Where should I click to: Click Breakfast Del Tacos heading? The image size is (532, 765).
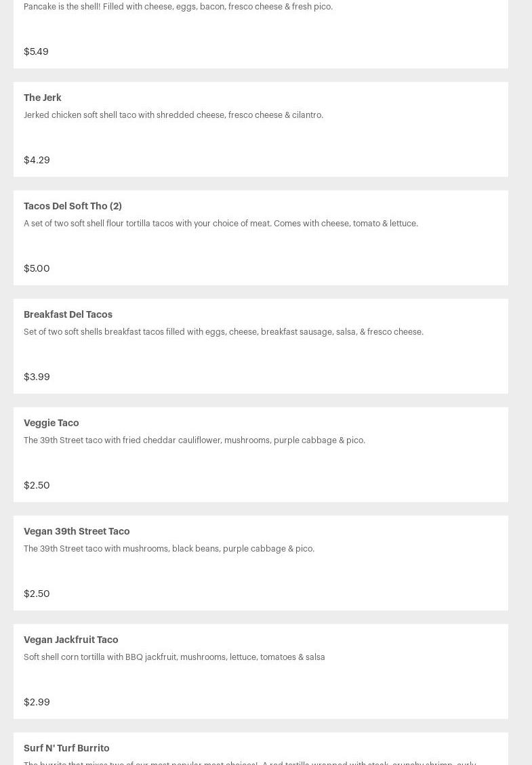(x=68, y=314)
